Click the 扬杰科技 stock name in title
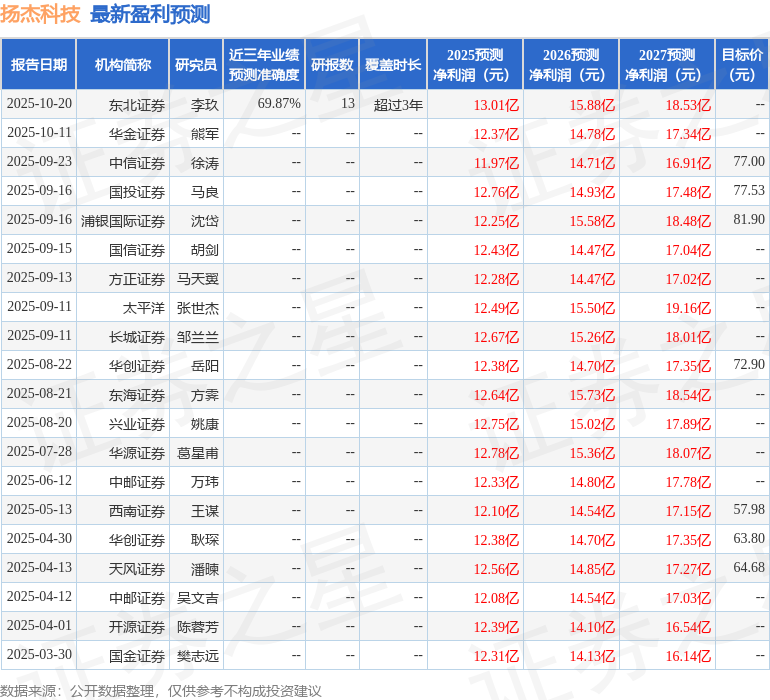Image resolution: width=770 pixels, height=700 pixels. click(40, 14)
